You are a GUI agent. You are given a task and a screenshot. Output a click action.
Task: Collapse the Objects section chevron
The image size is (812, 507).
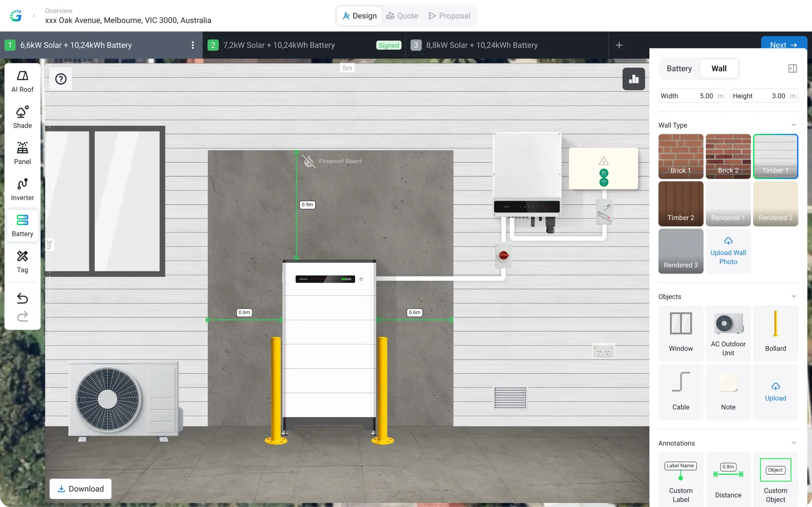pyautogui.click(x=794, y=296)
